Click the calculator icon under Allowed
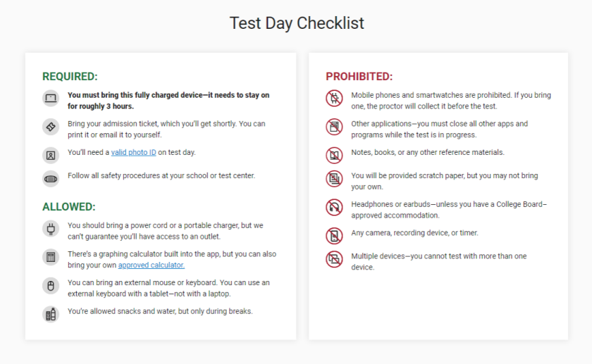Viewport: 592px width, 364px height. pyautogui.click(x=51, y=257)
